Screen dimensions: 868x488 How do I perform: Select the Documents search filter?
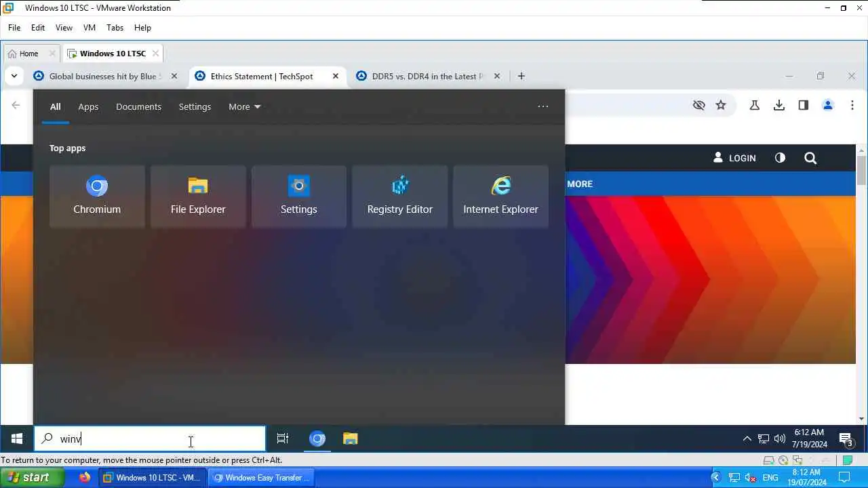138,106
